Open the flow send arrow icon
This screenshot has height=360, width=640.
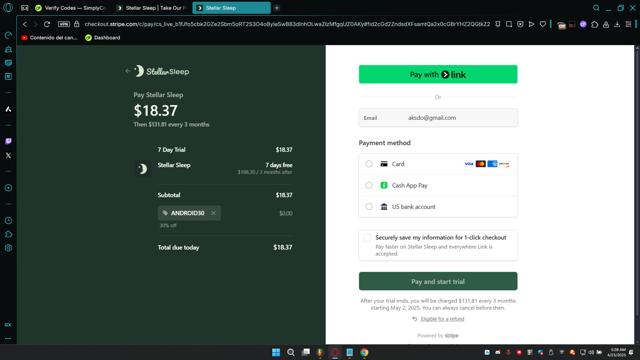531,24
